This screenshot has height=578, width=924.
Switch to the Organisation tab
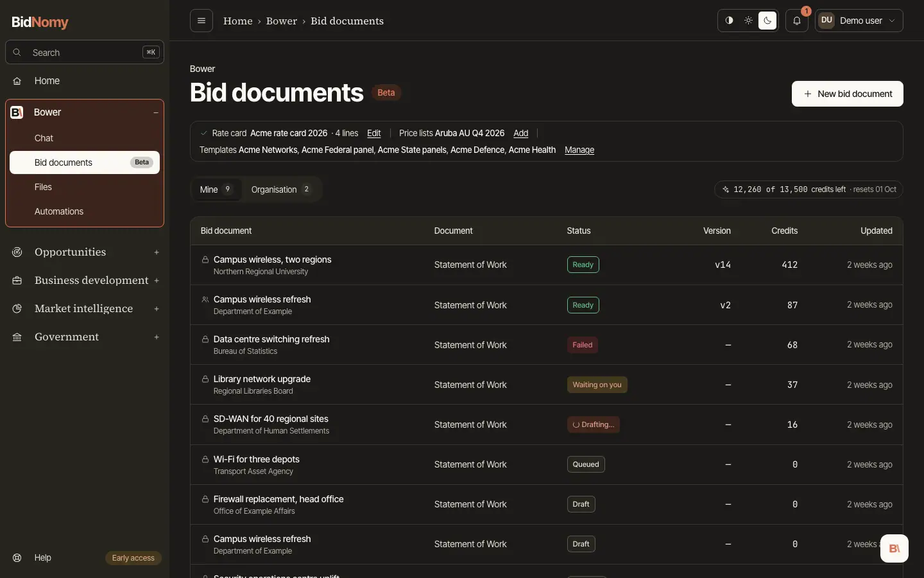[x=282, y=189]
